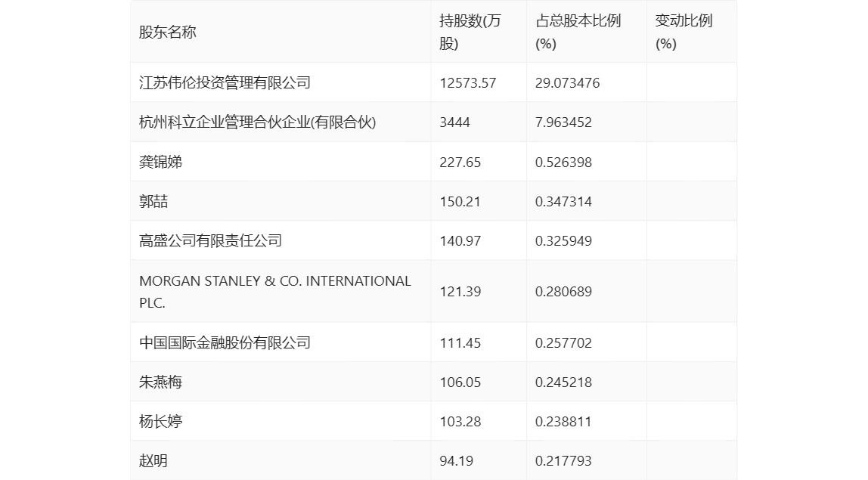Select the percentage 0.325949

(x=563, y=241)
